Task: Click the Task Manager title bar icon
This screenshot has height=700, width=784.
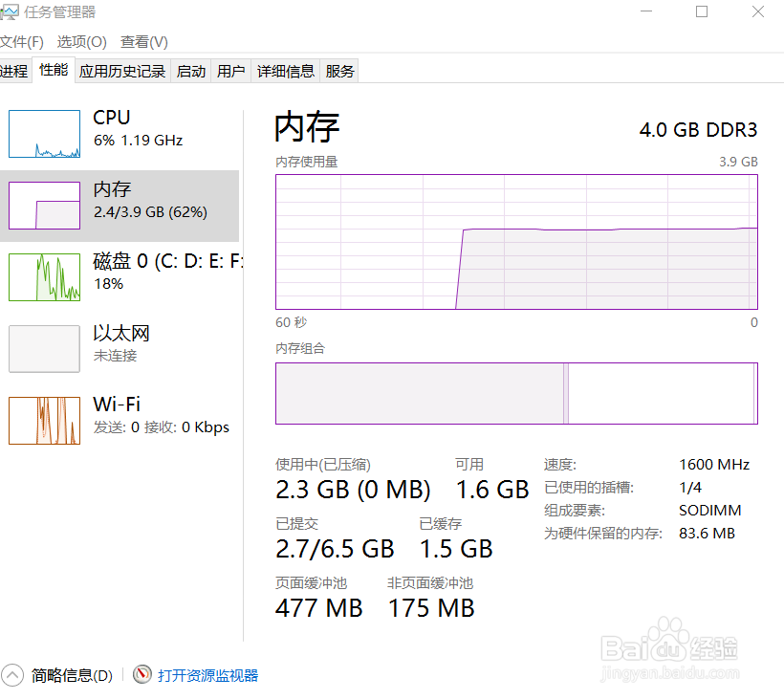Action: 13,12
